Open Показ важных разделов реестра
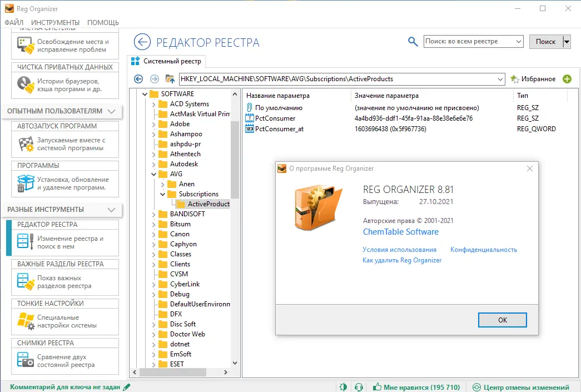Screen dimensions: 581x392 65,282
